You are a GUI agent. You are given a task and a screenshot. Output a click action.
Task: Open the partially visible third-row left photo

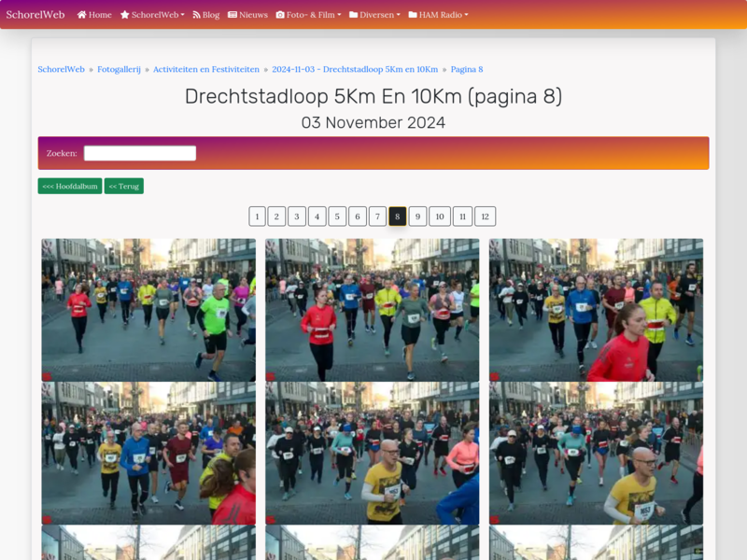point(148,542)
